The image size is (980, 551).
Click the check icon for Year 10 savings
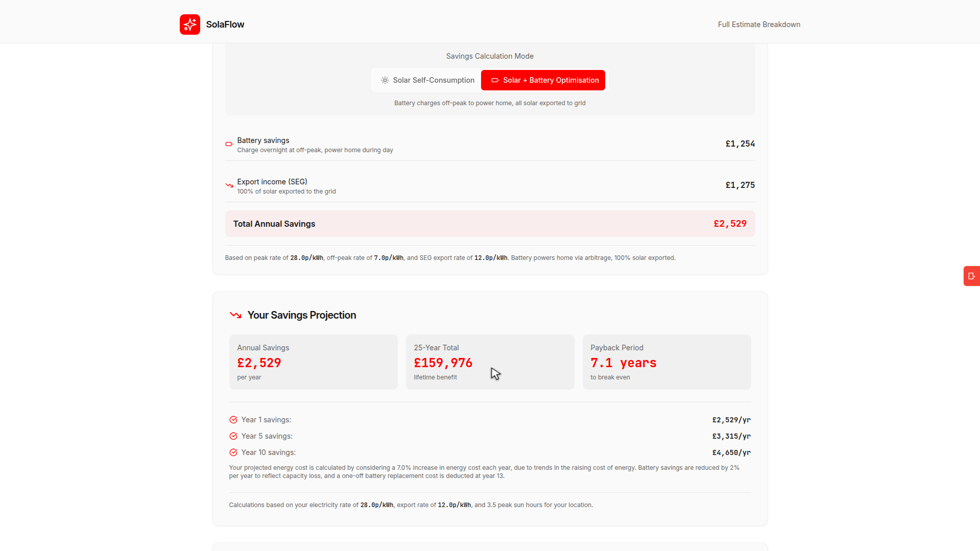tap(233, 452)
